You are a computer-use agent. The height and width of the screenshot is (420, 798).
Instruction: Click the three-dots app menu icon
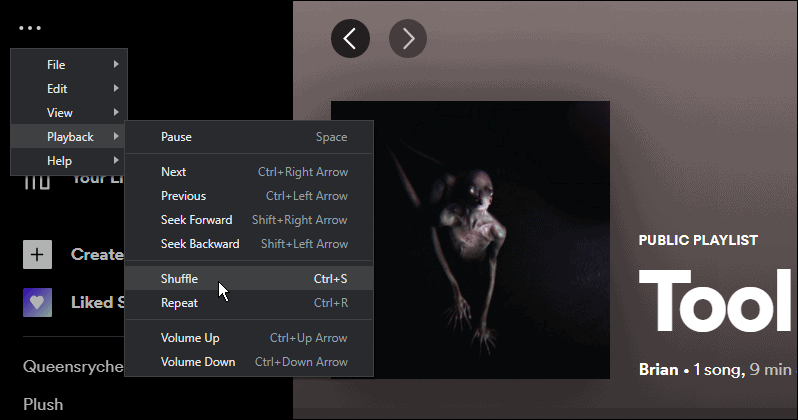[30, 28]
